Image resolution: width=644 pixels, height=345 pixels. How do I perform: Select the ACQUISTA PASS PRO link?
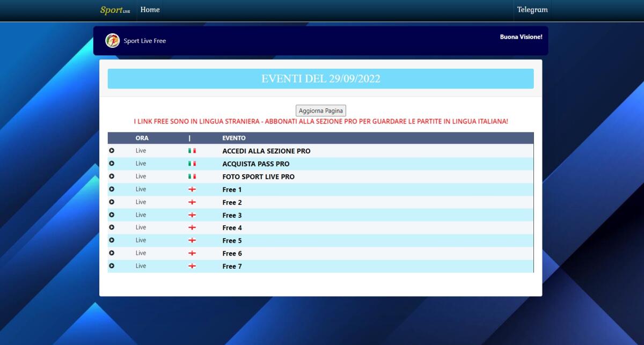[x=255, y=164]
